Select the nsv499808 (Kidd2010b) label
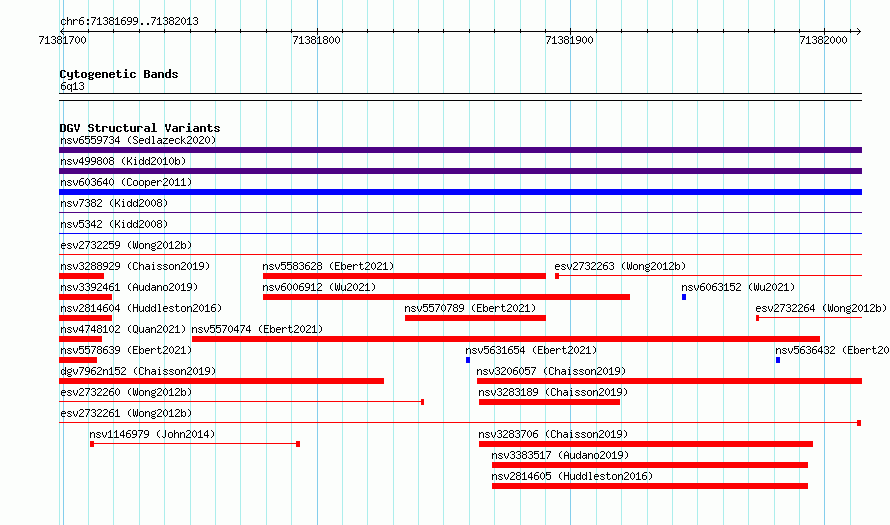 tap(123, 161)
